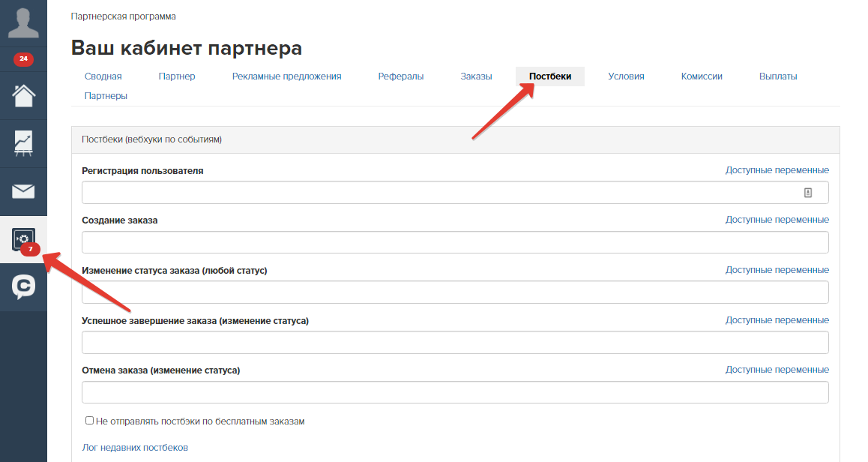
Task: Click the Ваш кабинет партнера heading
Action: (187, 48)
